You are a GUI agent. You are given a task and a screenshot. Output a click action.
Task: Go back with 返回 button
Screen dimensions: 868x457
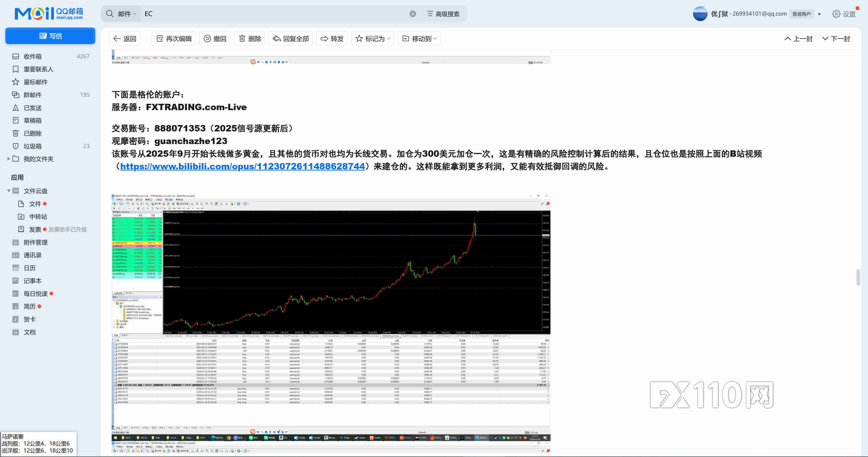[x=125, y=38]
